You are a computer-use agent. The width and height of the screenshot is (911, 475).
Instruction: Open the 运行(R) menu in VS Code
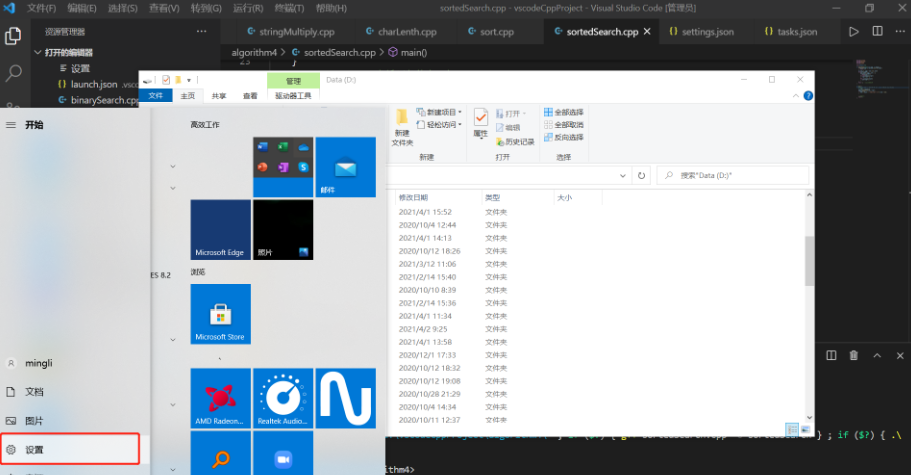tap(248, 8)
